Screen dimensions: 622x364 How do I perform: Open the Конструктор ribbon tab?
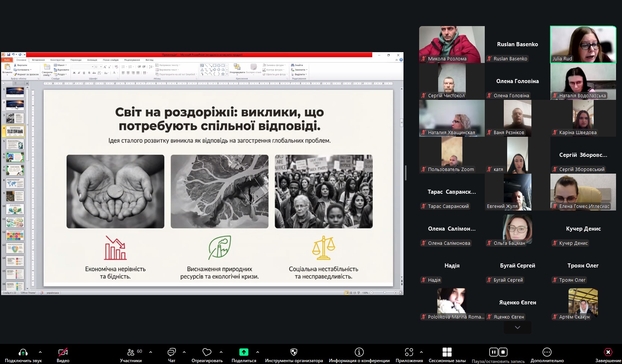(x=57, y=60)
